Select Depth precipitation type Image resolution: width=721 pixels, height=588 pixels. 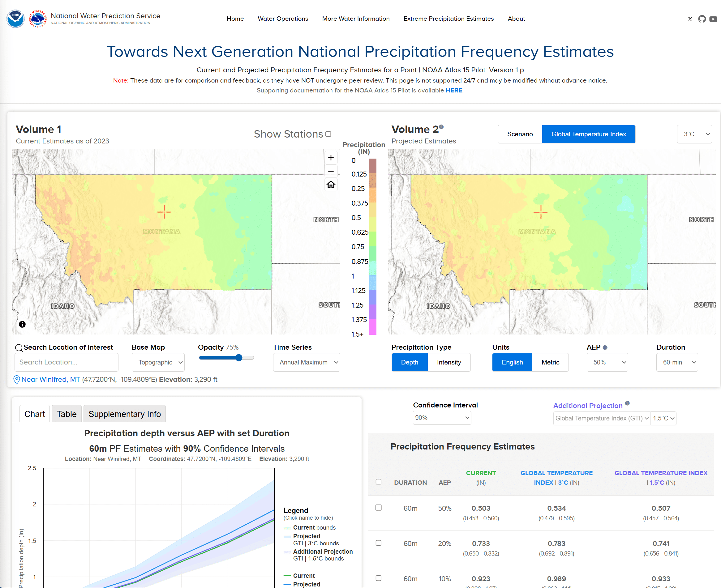pos(410,362)
